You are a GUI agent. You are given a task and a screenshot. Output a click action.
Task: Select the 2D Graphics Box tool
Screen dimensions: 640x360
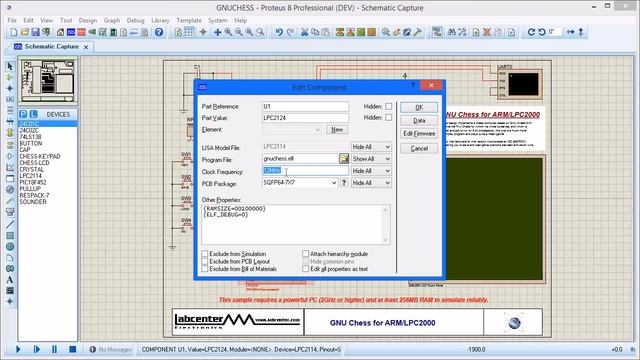pos(10,236)
